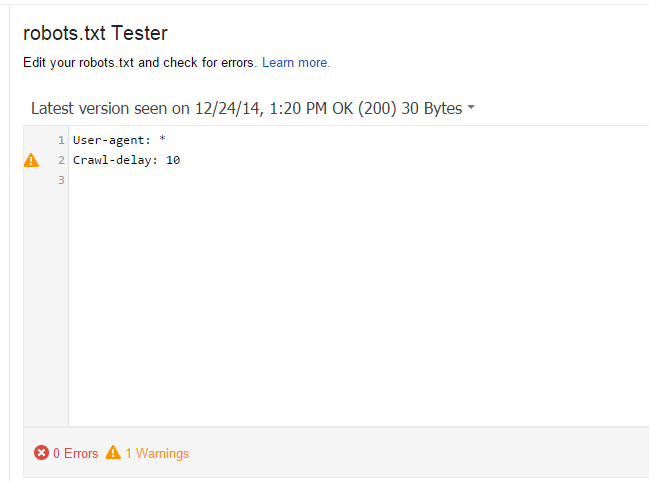This screenshot has height=481, width=649.
Task: Click the Edit your robots.txt description text
Action: coord(140,63)
